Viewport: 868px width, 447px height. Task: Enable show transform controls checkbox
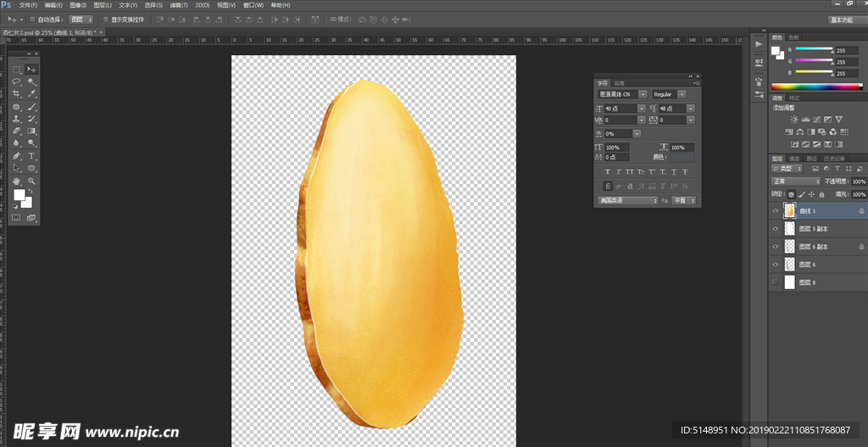pyautogui.click(x=106, y=20)
